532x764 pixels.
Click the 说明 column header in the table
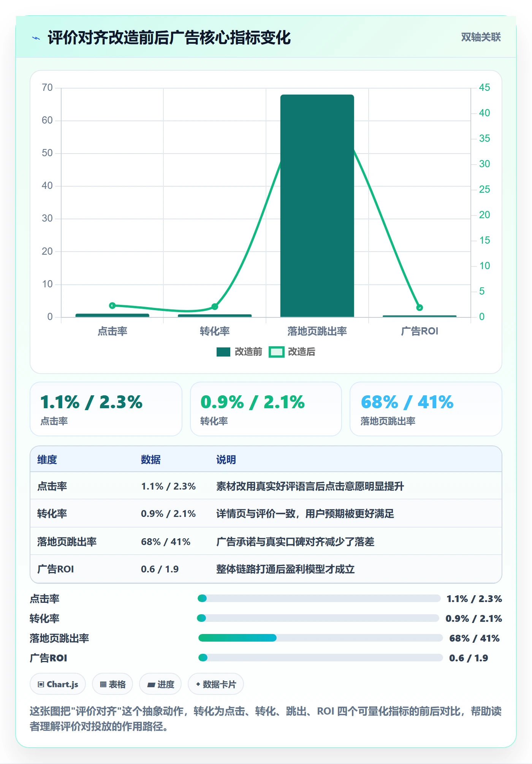pyautogui.click(x=226, y=460)
